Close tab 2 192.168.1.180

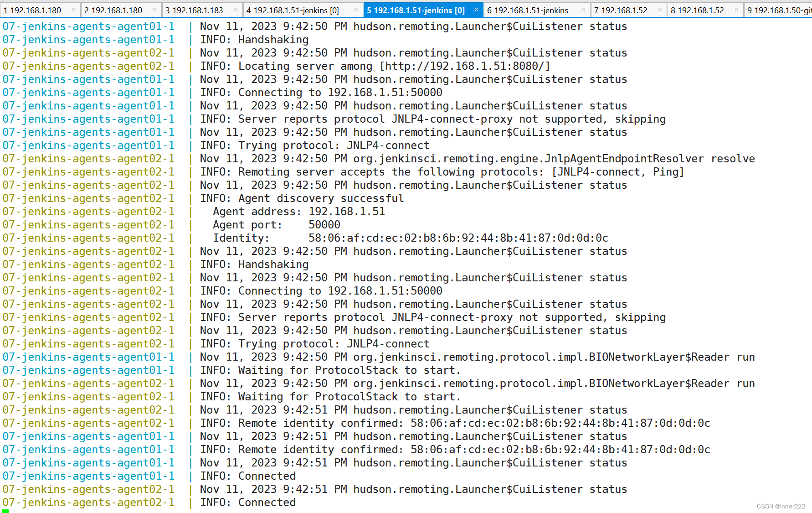point(155,10)
